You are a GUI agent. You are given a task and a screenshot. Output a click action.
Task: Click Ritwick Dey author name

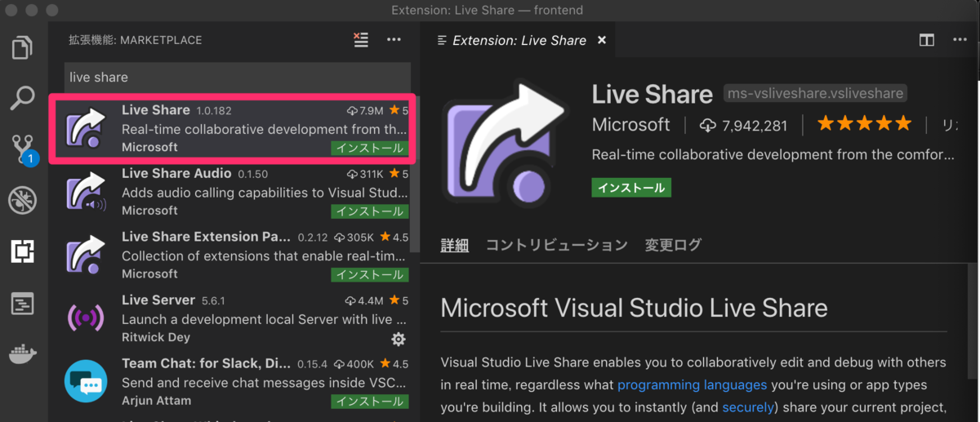(x=156, y=337)
